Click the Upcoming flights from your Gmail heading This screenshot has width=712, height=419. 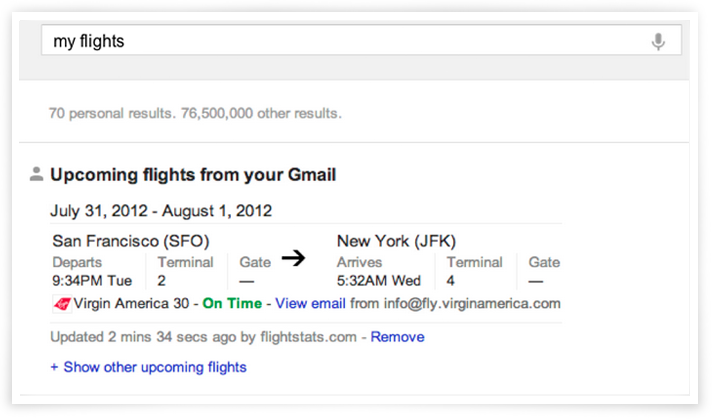[x=193, y=175]
